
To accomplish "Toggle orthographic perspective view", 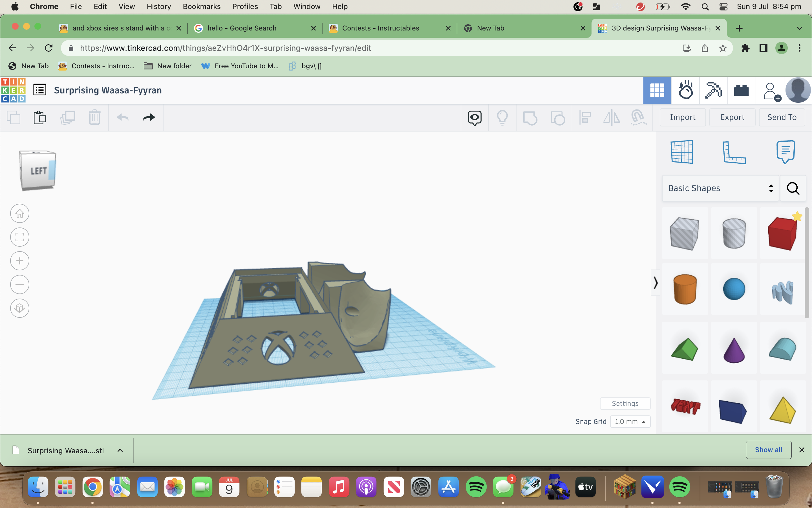I will point(20,308).
